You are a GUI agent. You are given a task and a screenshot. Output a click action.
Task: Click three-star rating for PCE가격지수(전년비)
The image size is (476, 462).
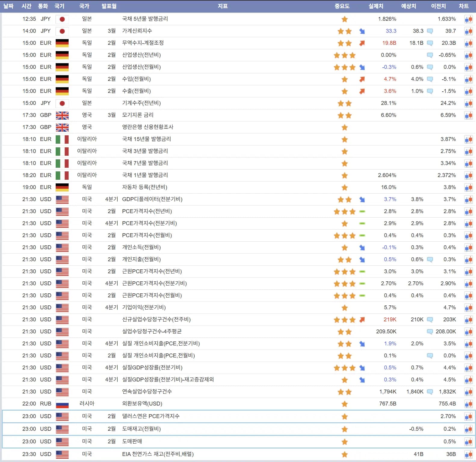tap(345, 212)
